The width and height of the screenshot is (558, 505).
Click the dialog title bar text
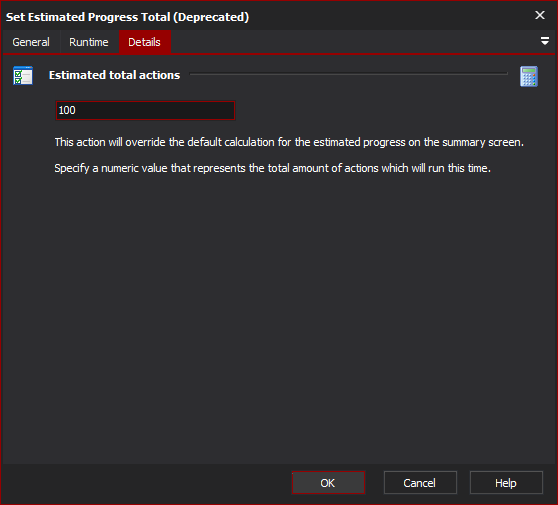coord(127,17)
